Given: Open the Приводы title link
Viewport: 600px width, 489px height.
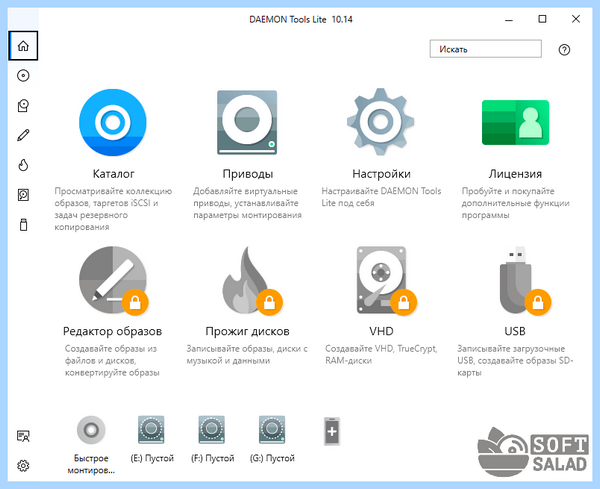Looking at the screenshot, I should [248, 174].
